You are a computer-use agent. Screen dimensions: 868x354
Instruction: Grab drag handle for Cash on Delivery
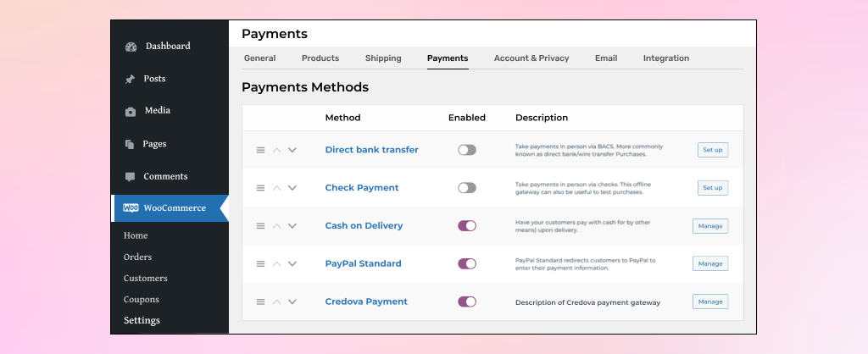click(261, 225)
